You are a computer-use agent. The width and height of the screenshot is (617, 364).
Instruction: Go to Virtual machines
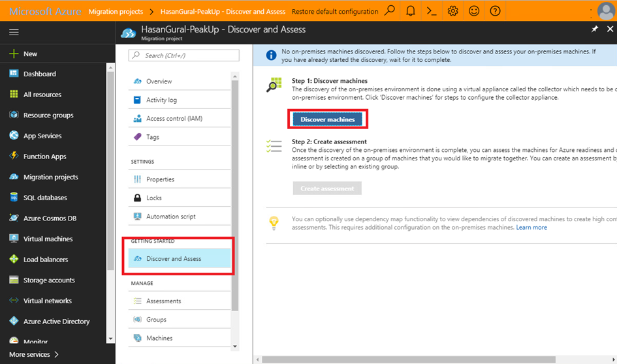(48, 239)
